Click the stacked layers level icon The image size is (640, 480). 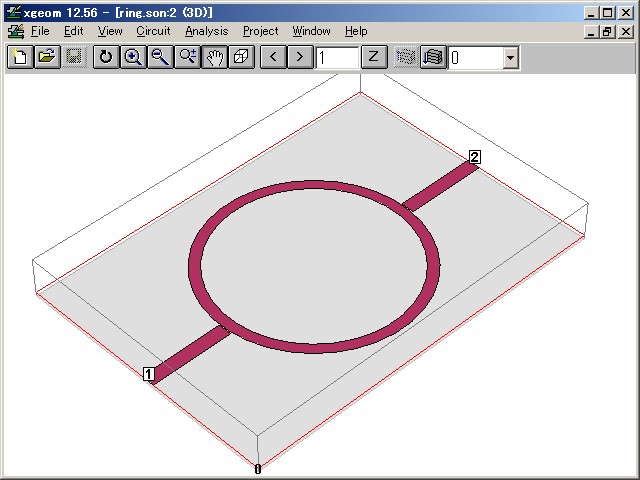tap(433, 57)
